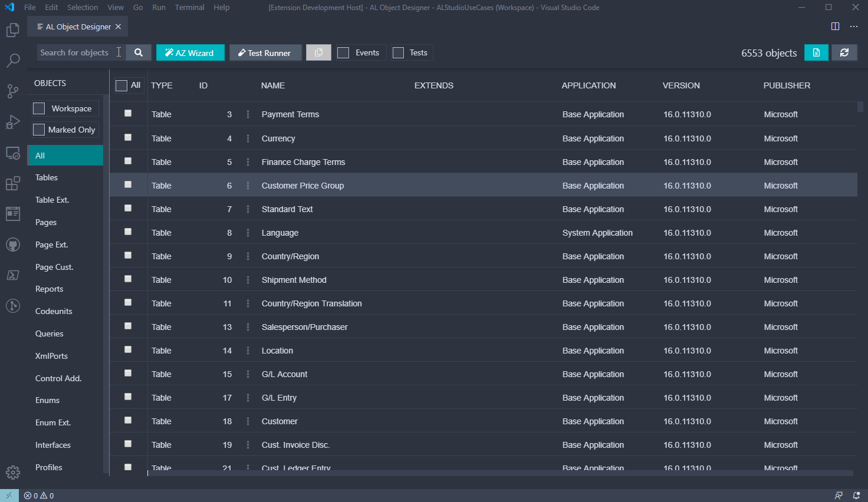Click the PUBLISHER column header
This screenshot has height=502, width=868.
787,85
